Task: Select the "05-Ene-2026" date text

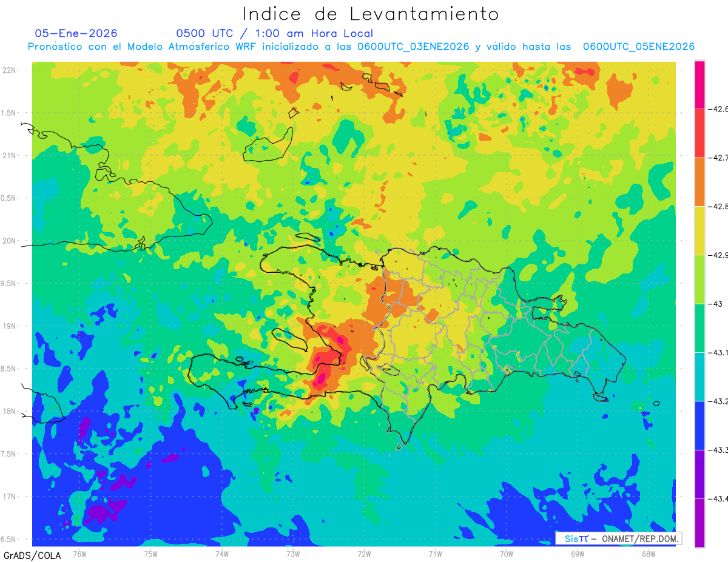Action: coord(76,33)
